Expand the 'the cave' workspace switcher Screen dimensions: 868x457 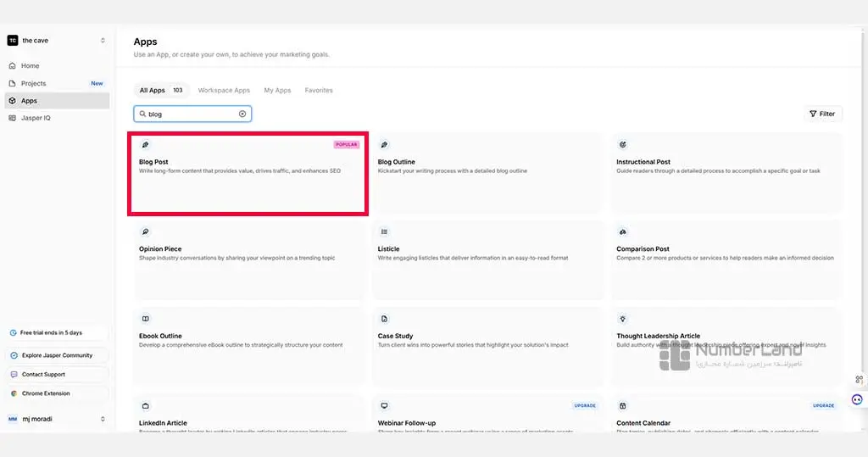click(x=103, y=41)
